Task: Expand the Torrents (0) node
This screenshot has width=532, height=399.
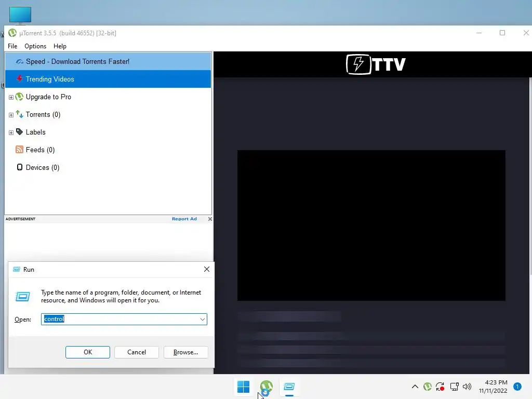Action: [11, 115]
